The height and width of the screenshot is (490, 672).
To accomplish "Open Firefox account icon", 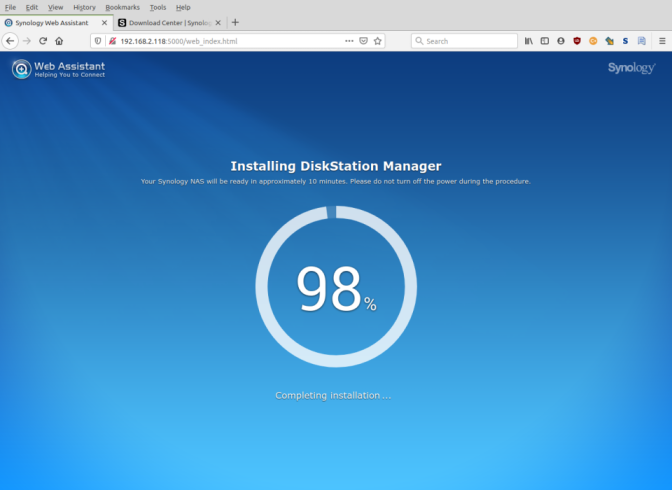I will pos(561,41).
